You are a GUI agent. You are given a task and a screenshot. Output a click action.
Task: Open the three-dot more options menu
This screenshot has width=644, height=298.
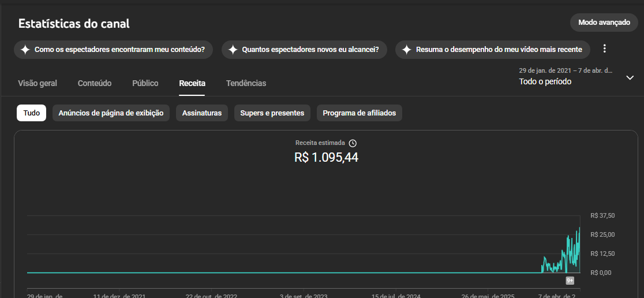click(x=605, y=49)
